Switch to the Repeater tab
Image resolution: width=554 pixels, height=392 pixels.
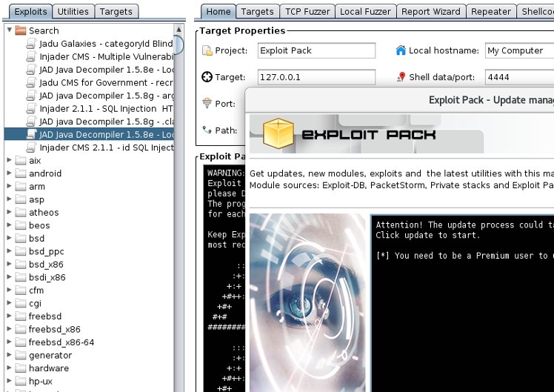coord(491,11)
